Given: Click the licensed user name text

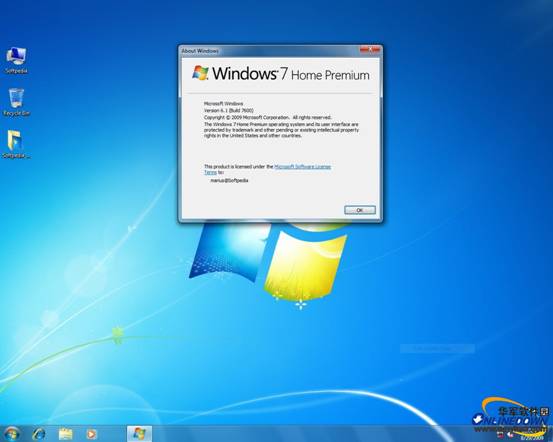Looking at the screenshot, I should tap(229, 181).
